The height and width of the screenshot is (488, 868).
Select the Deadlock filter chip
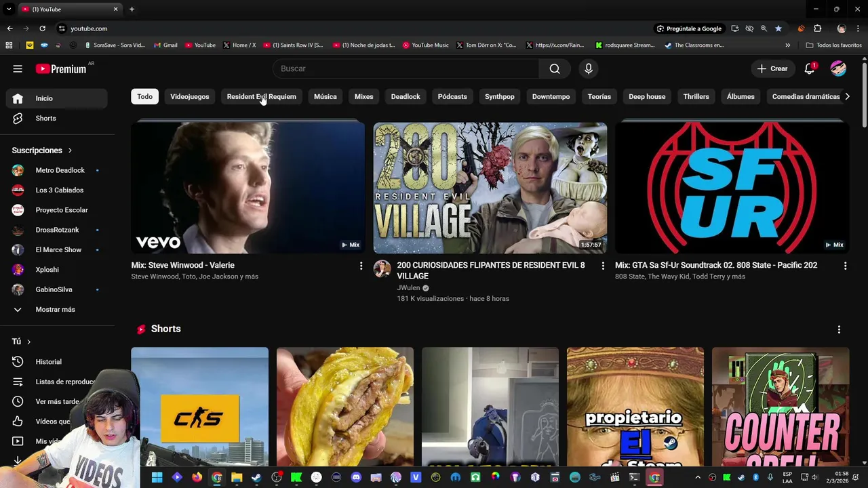pyautogui.click(x=406, y=96)
